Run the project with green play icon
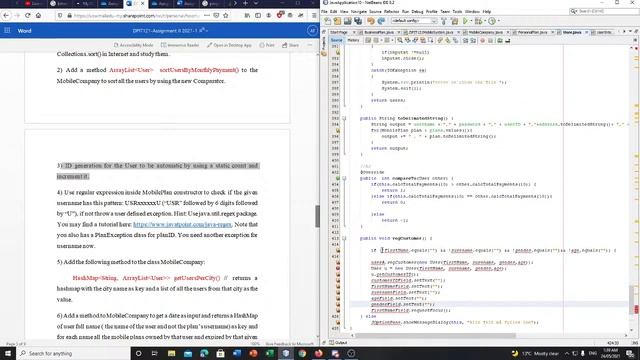The image size is (640, 360). [465, 21]
